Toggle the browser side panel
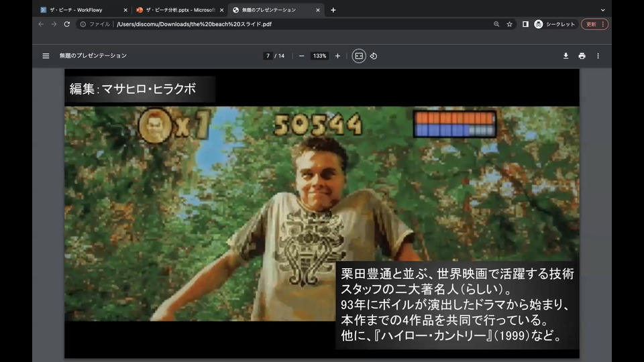Viewport: 644px width, 362px height. 525,24
